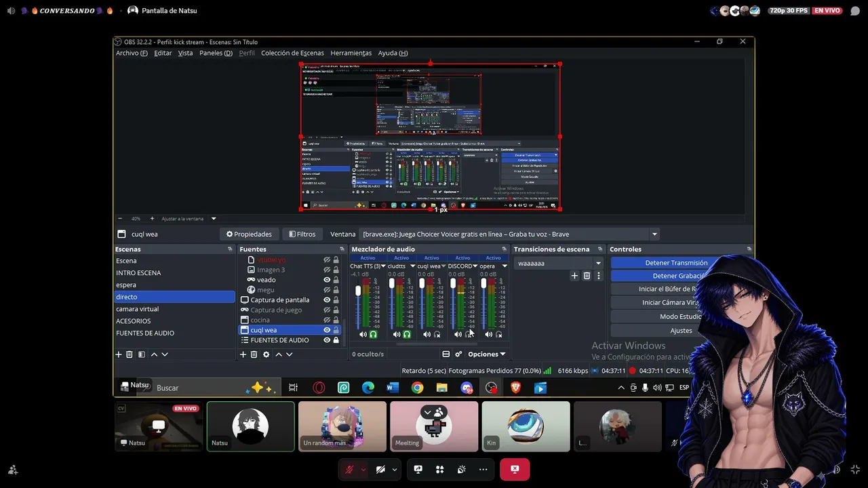Open the Paneles menu
Image resolution: width=868 pixels, height=488 pixels.
(x=216, y=53)
